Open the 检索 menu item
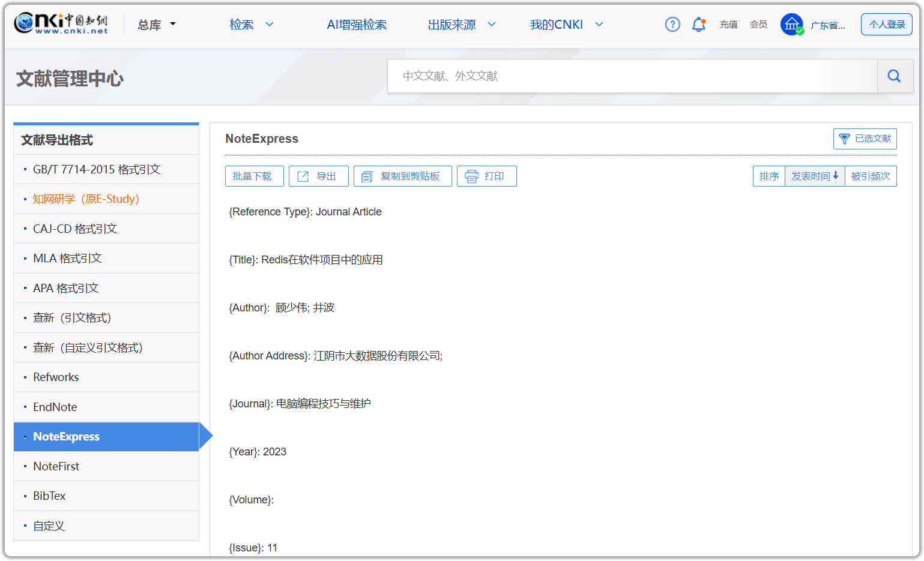 [241, 25]
